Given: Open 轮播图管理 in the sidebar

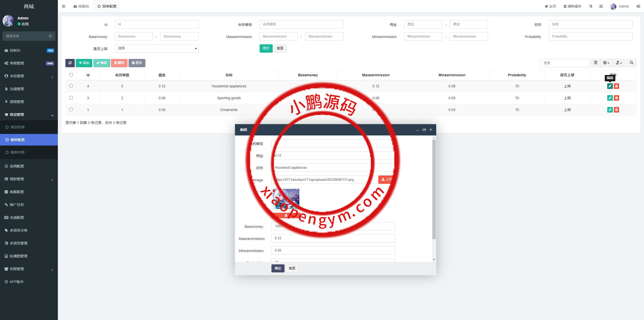Looking at the screenshot, I should pos(29,256).
